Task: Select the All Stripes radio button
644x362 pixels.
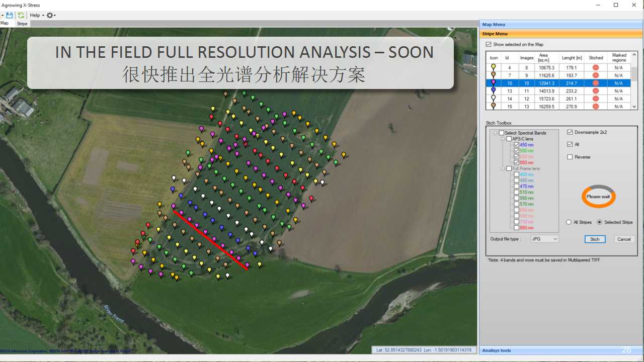Action: (x=569, y=222)
